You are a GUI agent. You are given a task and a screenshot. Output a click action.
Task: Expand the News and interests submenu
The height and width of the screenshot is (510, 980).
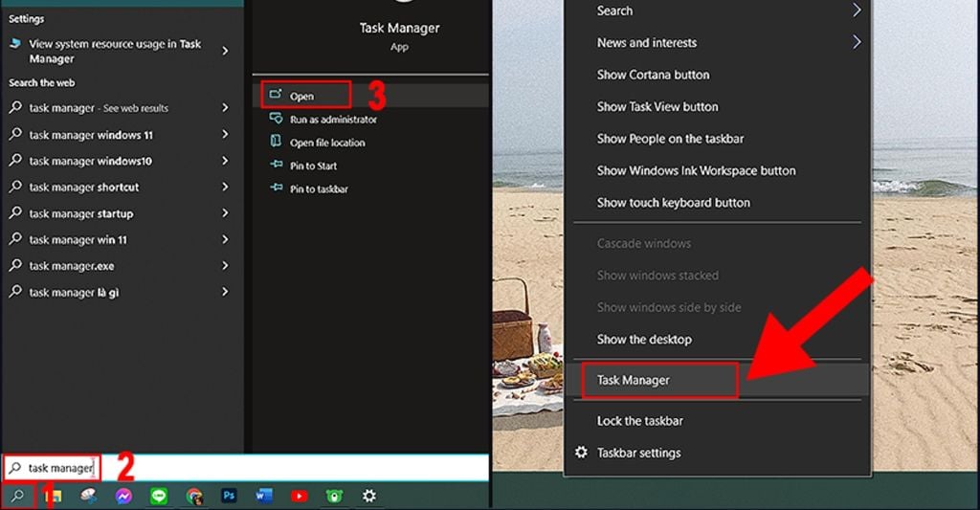pyautogui.click(x=856, y=42)
